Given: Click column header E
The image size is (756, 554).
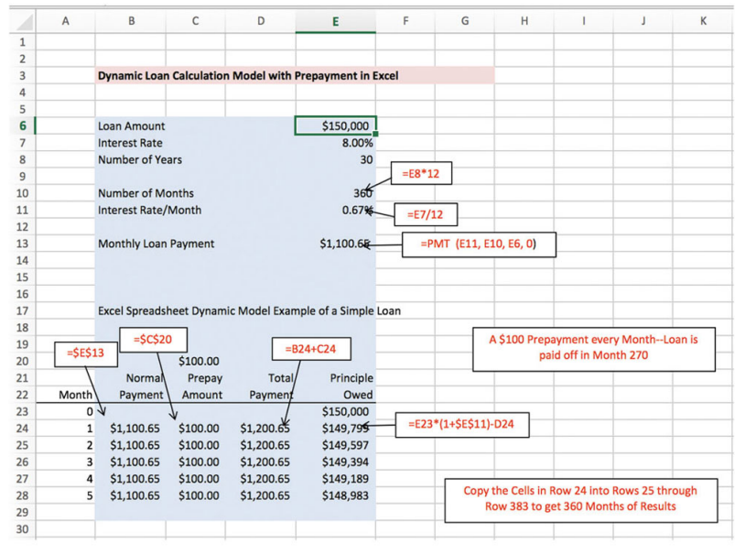Looking at the screenshot, I should click(x=335, y=21).
